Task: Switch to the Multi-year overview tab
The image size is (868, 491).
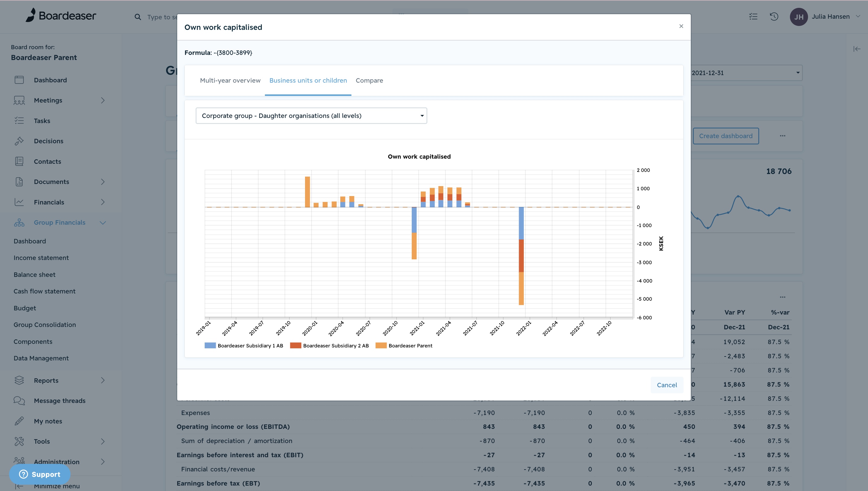Action: (x=230, y=80)
